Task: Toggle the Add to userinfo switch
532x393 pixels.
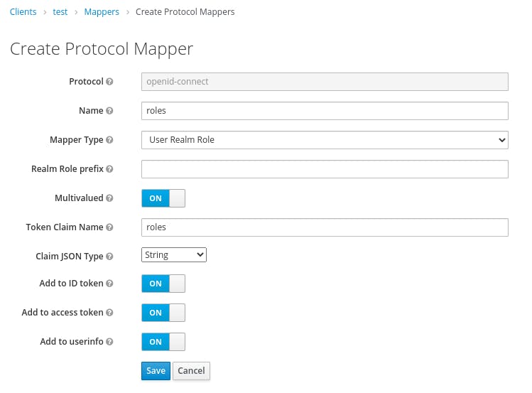Action: click(x=163, y=342)
